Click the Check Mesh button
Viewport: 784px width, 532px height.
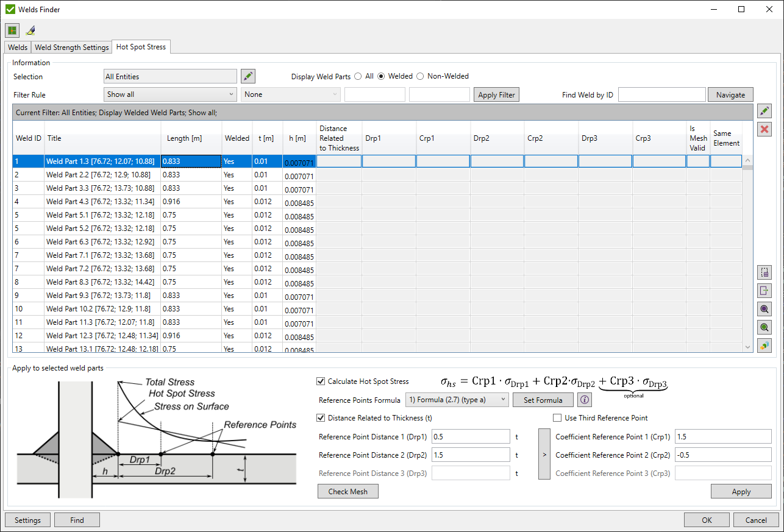coord(347,491)
